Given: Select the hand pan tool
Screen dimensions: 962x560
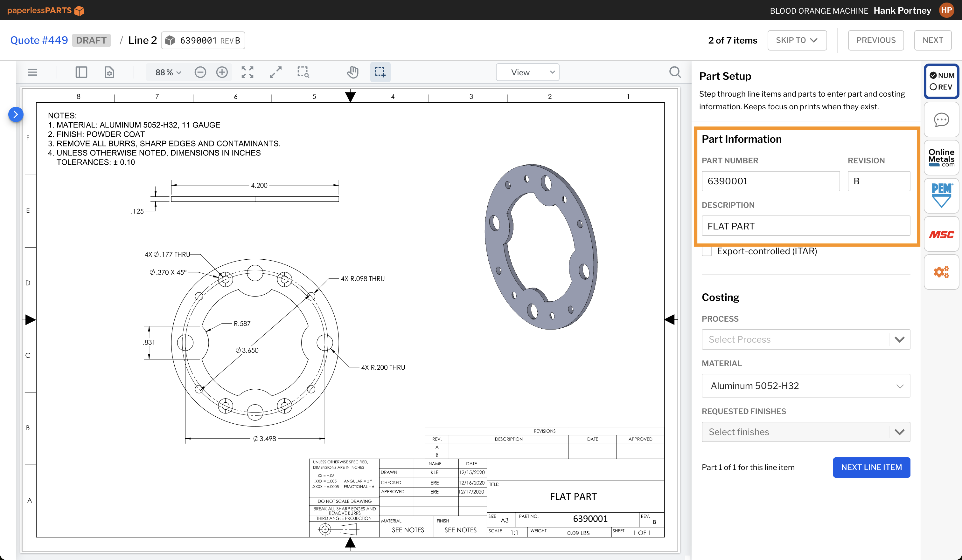Looking at the screenshot, I should click(x=352, y=72).
